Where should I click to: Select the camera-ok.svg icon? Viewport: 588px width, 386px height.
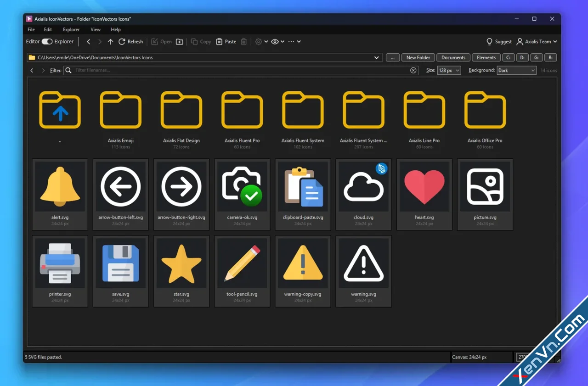pos(242,195)
